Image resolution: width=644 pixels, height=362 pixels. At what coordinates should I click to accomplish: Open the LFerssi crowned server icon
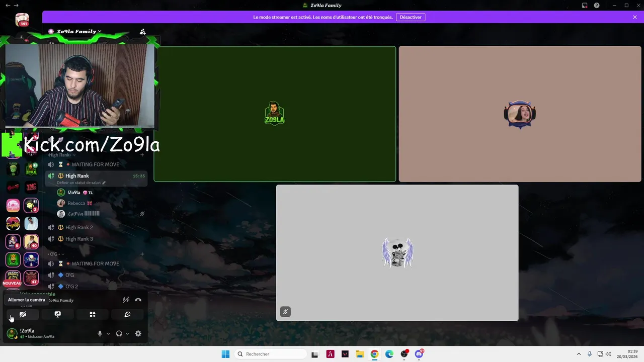pos(13,260)
